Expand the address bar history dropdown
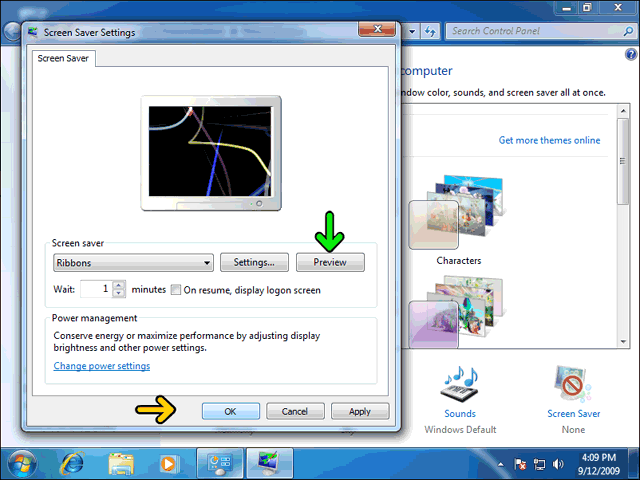This screenshot has width=640, height=480. coord(412,31)
